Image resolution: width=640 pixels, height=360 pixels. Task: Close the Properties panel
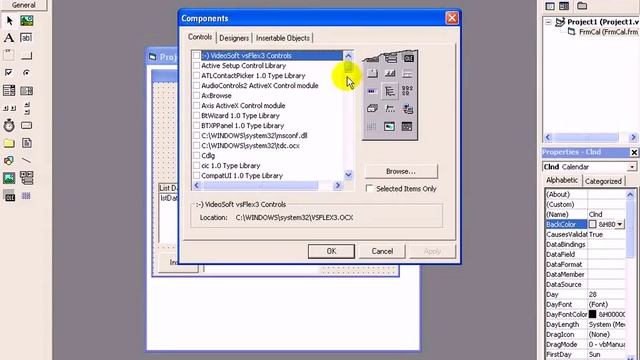coord(634,152)
